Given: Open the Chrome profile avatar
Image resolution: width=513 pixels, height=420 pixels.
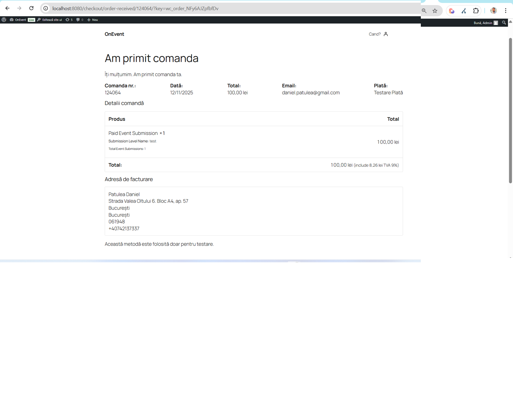Looking at the screenshot, I should [x=493, y=11].
